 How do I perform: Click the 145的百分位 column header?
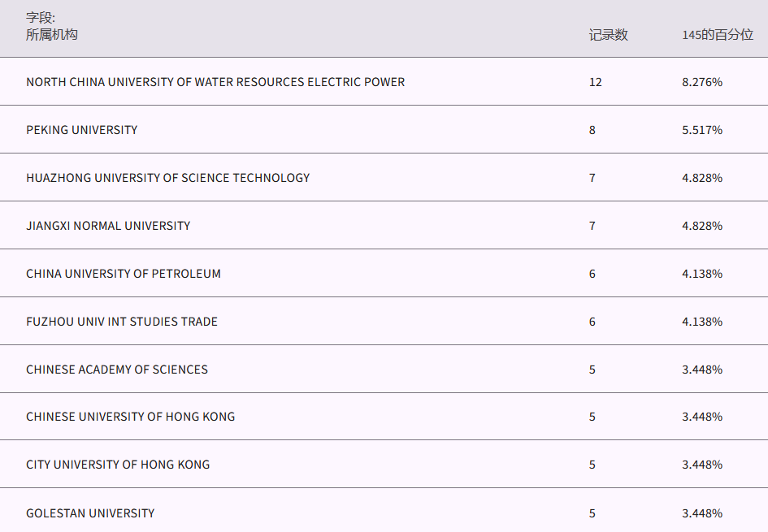click(717, 35)
